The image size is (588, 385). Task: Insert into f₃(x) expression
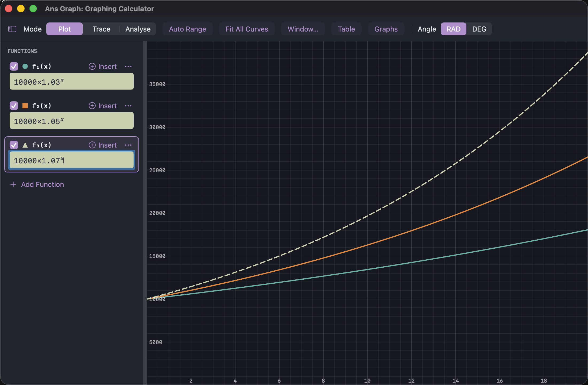point(103,145)
